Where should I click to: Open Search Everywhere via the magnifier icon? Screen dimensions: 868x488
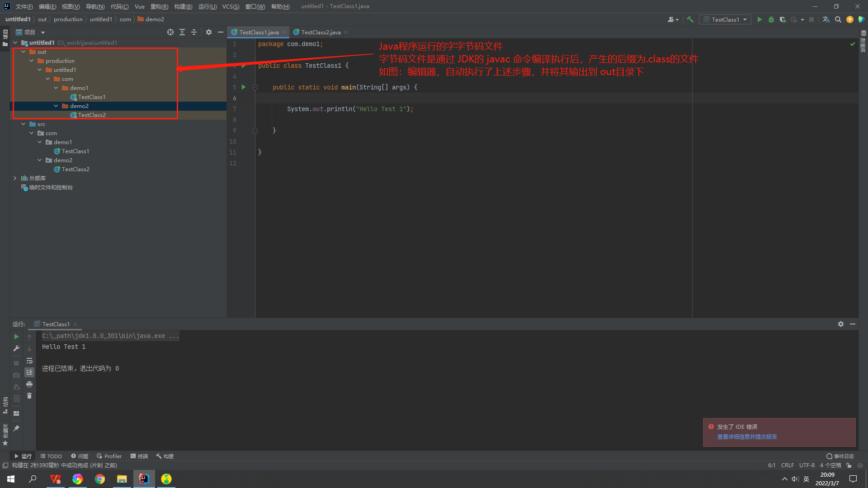tap(838, 19)
